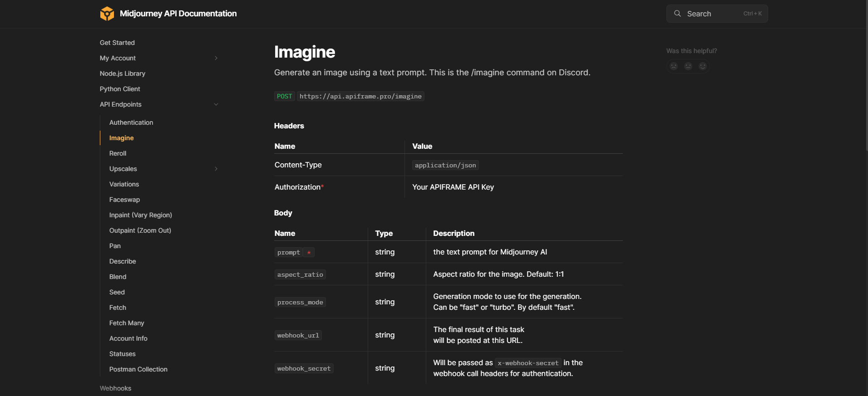The height and width of the screenshot is (396, 868).
Task: Open the Get Started page
Action: tap(117, 43)
